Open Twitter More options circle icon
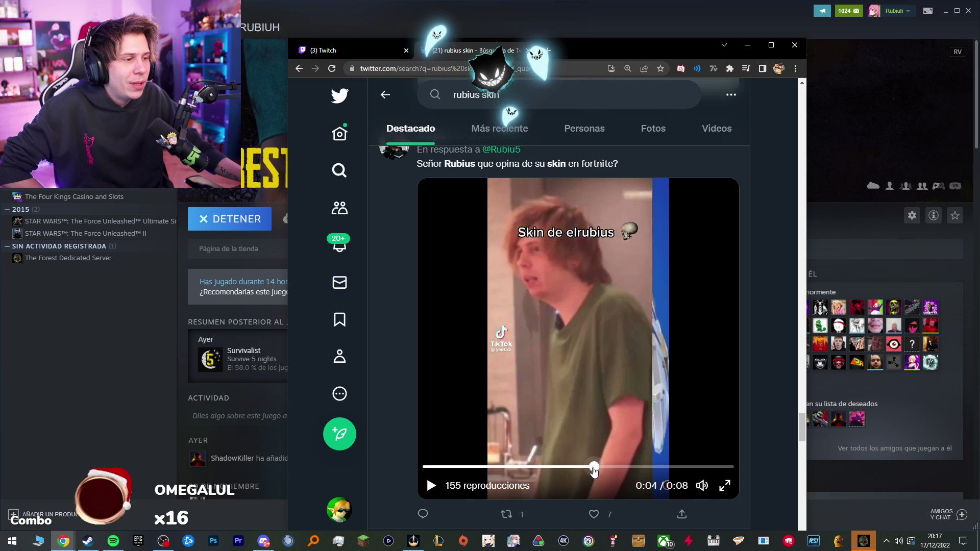The image size is (980, 551). [339, 393]
